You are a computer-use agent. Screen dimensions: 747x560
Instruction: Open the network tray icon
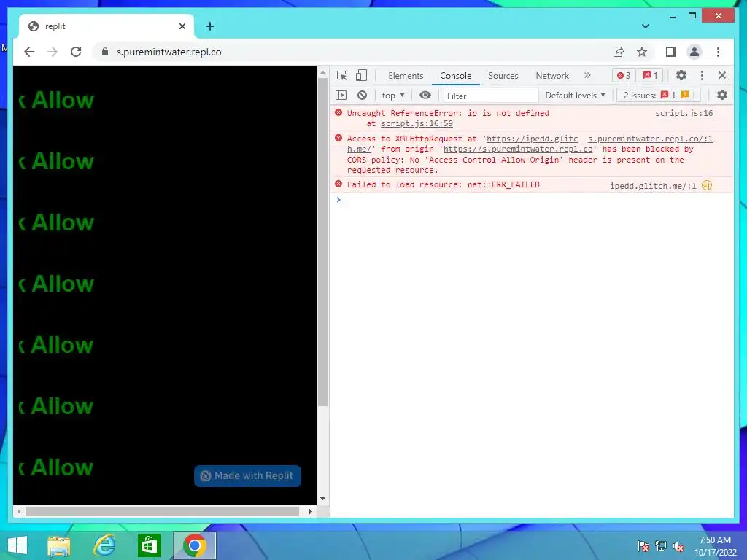[661, 546]
